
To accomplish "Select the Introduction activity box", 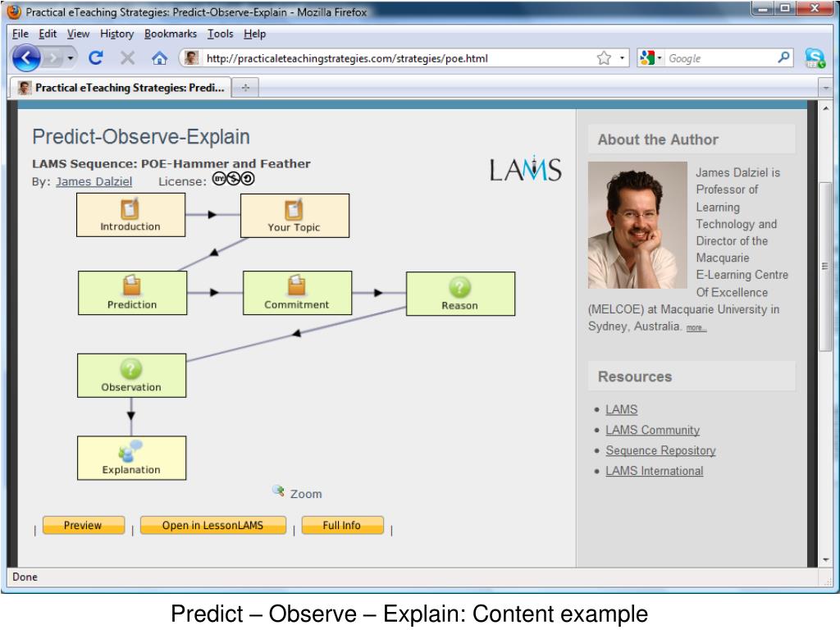I will 130,215.
